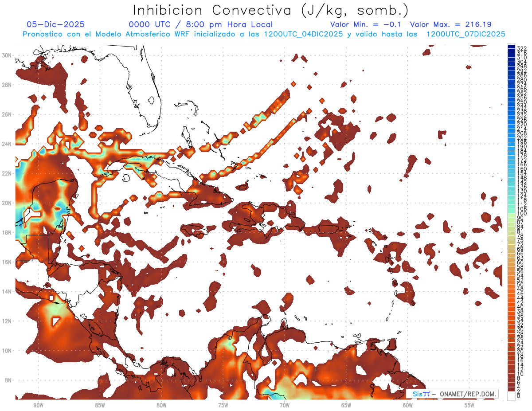Click the 'Valor Max. = 216.19' text
Viewport: 532px width, 411px height.
point(450,24)
